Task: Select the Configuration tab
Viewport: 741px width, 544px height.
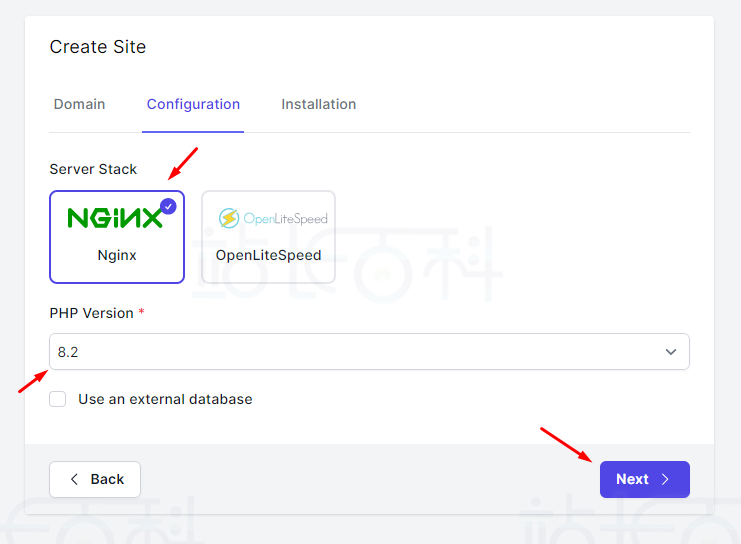Action: point(193,104)
